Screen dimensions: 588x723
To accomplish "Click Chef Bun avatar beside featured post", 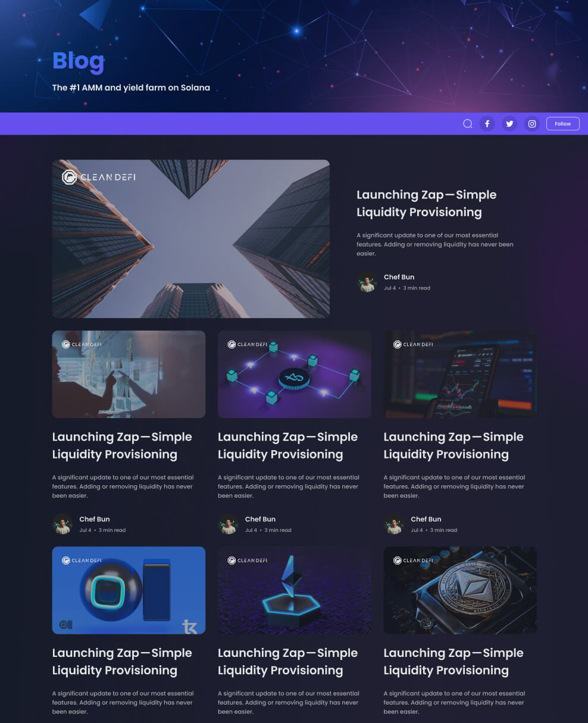I will [367, 282].
